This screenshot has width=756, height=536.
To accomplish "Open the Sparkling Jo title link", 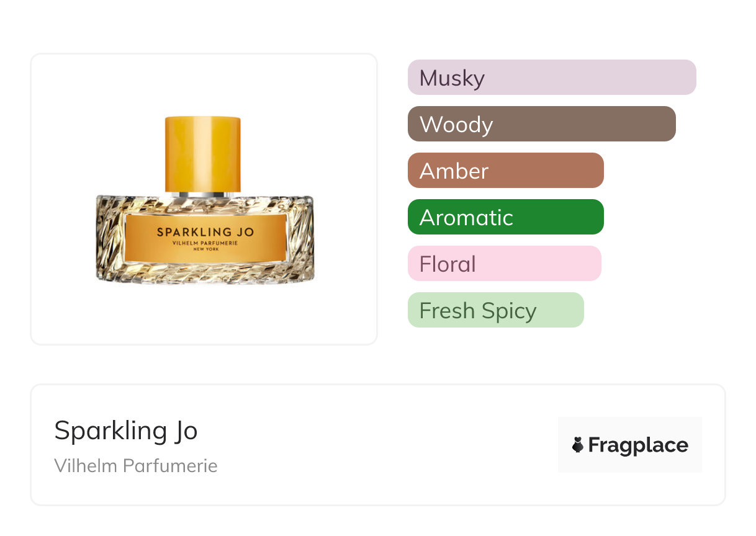I will click(x=126, y=430).
